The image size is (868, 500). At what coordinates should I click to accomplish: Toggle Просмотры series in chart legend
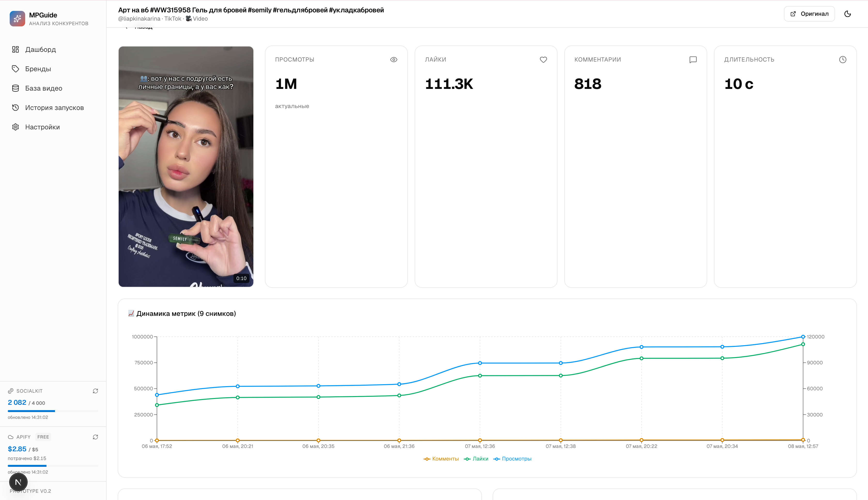[x=512, y=459]
